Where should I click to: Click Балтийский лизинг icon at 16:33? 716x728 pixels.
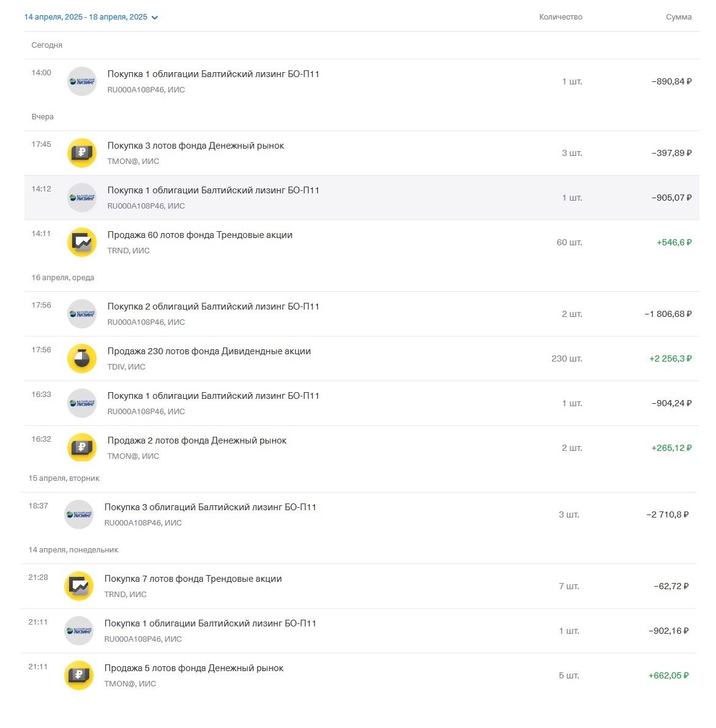[x=82, y=403]
